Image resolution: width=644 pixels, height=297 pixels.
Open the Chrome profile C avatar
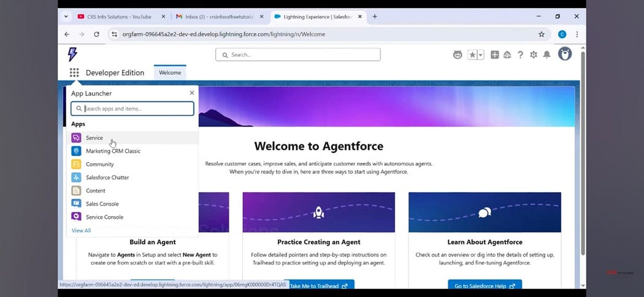coord(562,34)
